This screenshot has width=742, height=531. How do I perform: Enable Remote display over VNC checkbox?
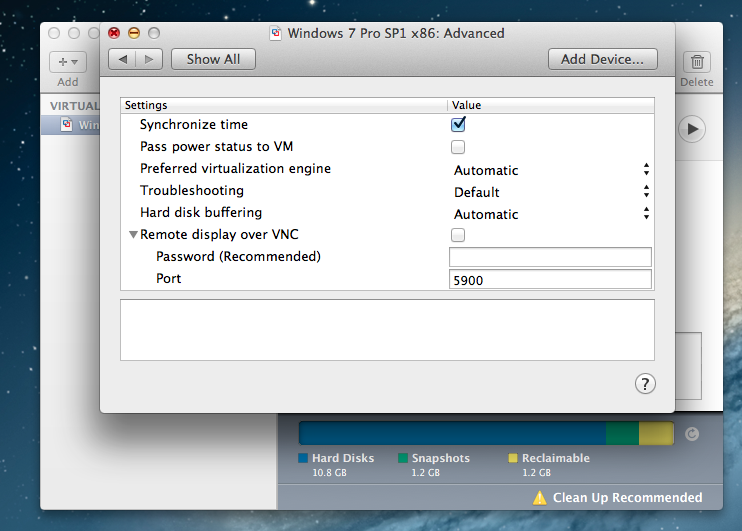(459, 235)
